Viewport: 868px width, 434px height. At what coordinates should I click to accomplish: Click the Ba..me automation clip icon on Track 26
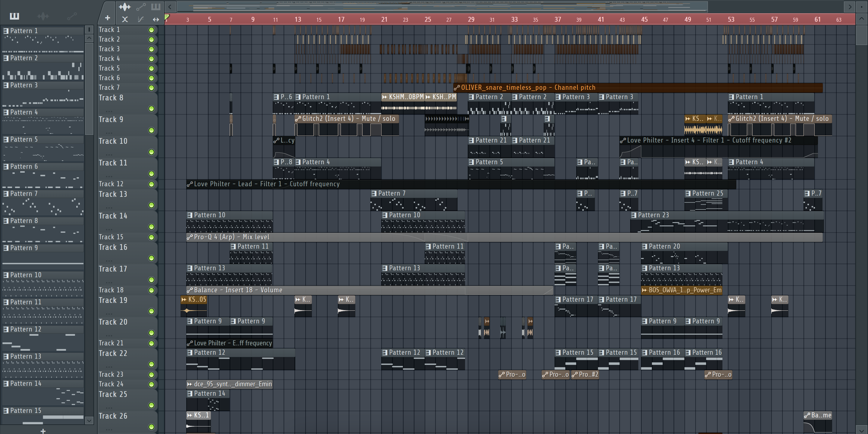click(x=807, y=416)
